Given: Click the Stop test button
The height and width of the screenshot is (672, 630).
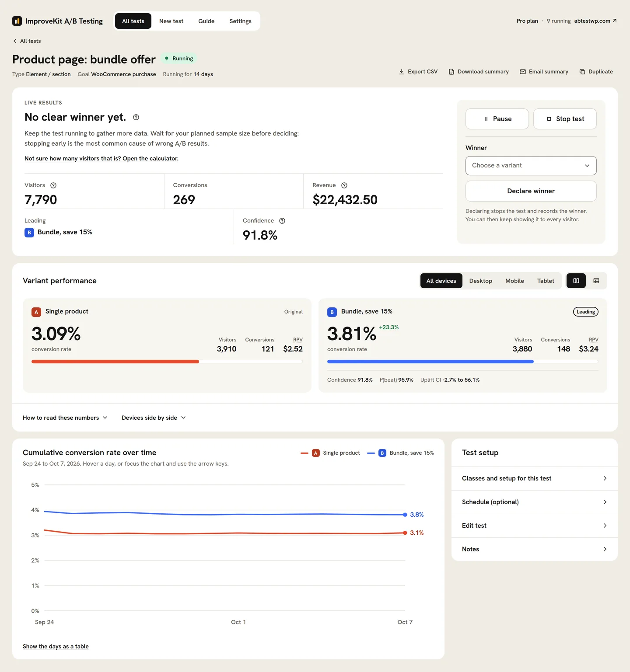Looking at the screenshot, I should (565, 119).
